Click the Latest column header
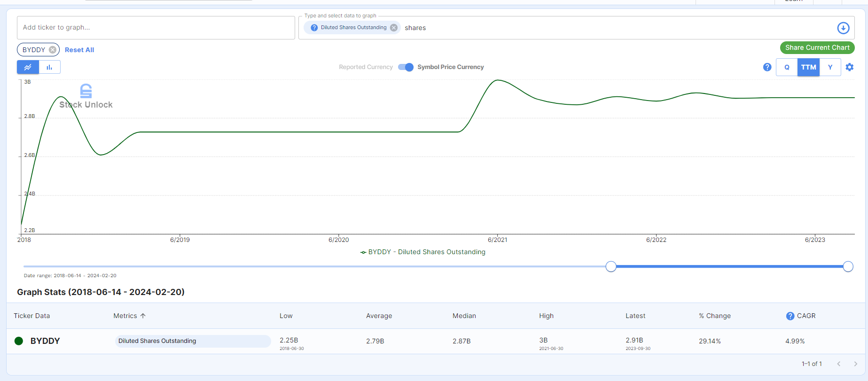868x381 pixels. [635, 316]
